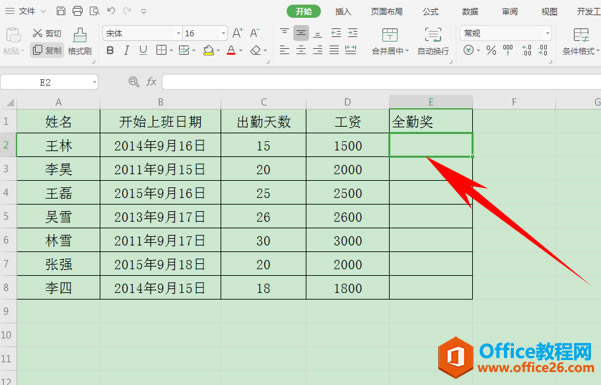Open the 公式 ribbon tab

coord(430,12)
